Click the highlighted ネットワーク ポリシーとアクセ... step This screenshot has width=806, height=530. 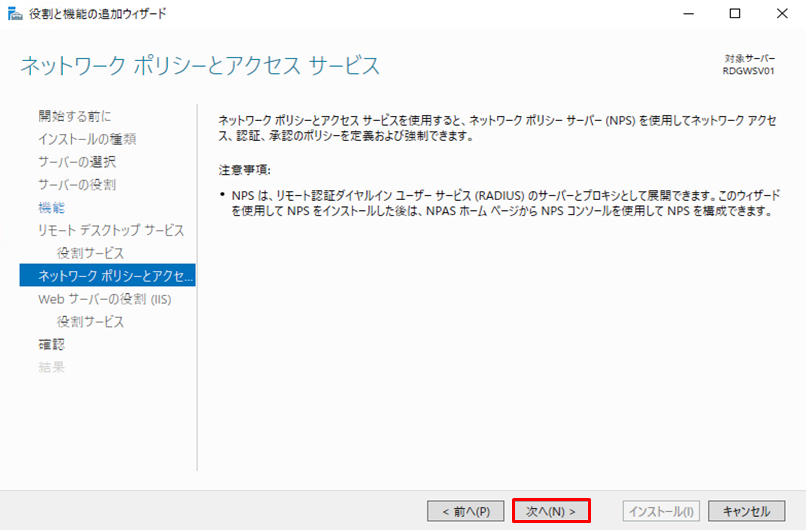pos(107,276)
